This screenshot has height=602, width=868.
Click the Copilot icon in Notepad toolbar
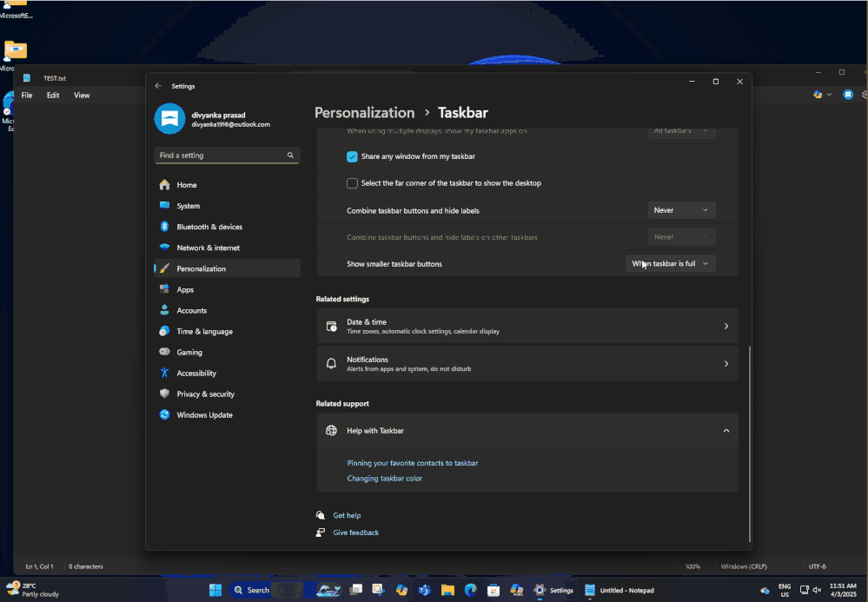pyautogui.click(x=818, y=95)
